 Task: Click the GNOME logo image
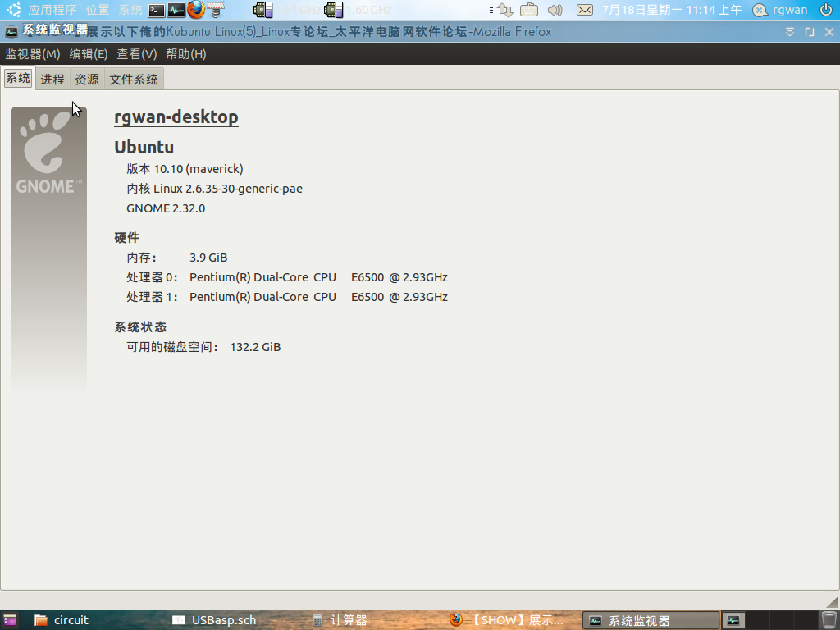(48, 249)
